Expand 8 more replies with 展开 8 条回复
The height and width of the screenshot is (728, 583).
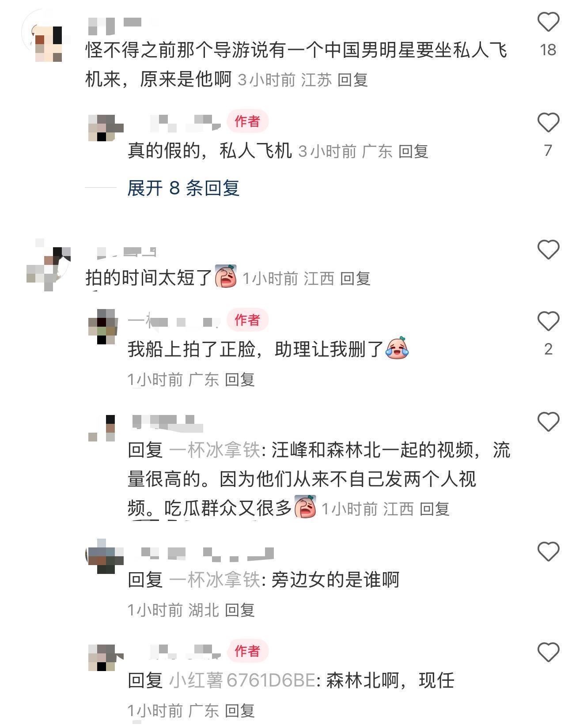click(183, 188)
